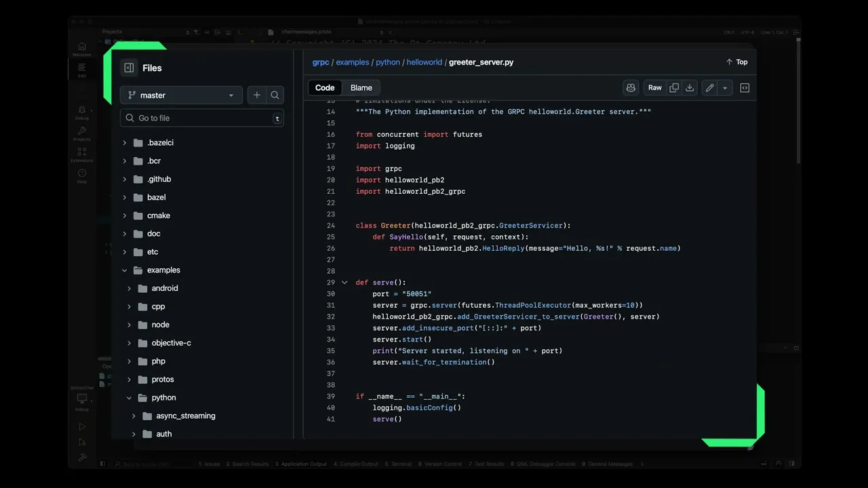Click line number 29 in gutter
868x488 pixels.
[331, 283]
